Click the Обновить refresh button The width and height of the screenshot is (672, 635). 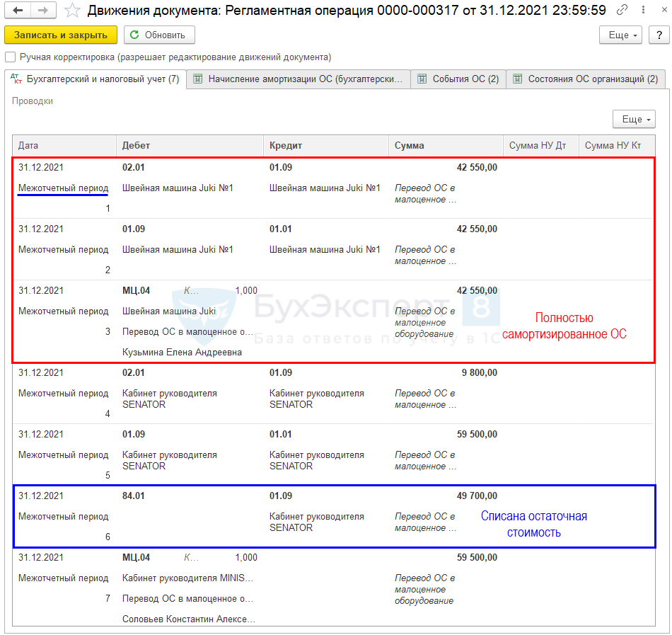[159, 35]
